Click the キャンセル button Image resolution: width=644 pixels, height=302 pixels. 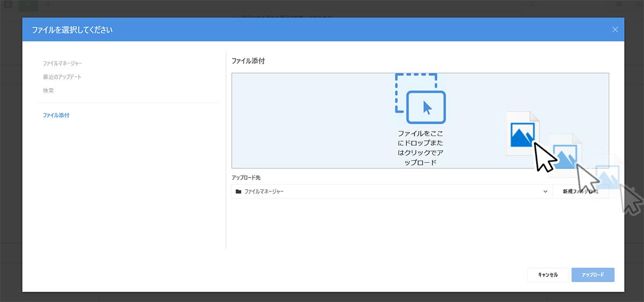tap(548, 275)
